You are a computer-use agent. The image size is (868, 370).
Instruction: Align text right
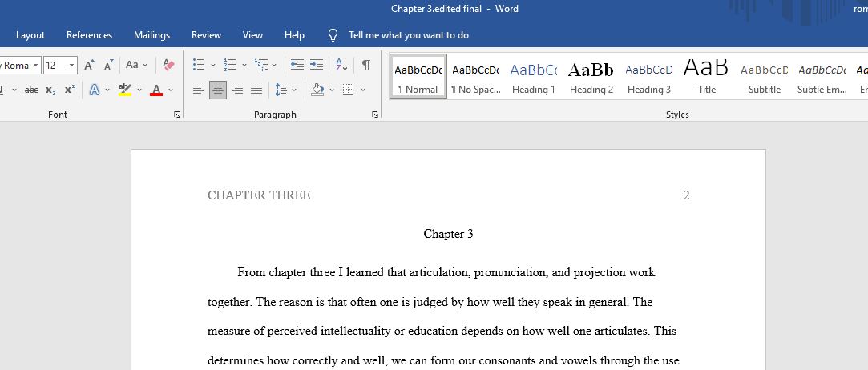[237, 90]
